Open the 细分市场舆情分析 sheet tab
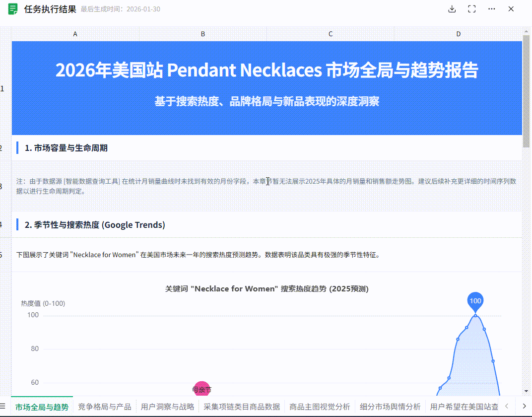 click(x=390, y=407)
